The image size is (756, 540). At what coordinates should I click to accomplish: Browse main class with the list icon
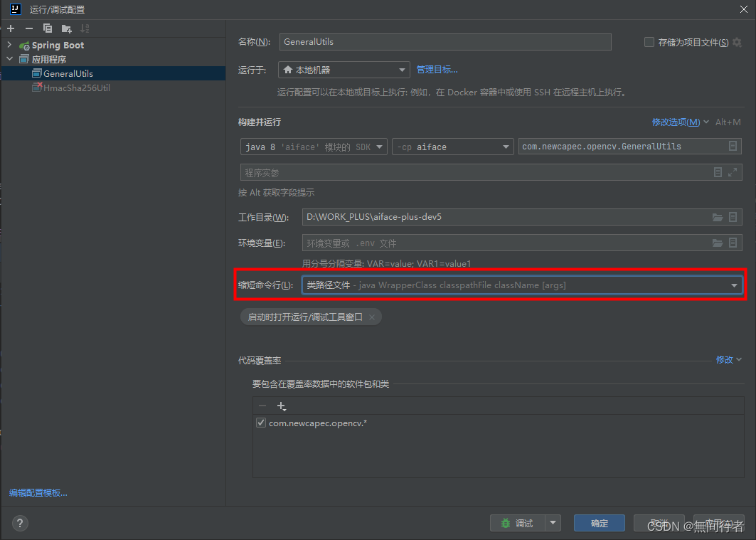point(733,146)
